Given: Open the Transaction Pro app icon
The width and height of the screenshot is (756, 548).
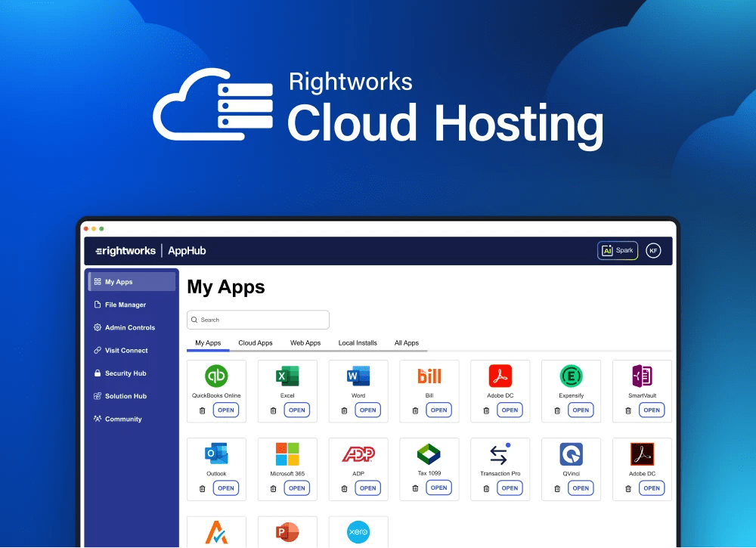Looking at the screenshot, I should pyautogui.click(x=500, y=454).
